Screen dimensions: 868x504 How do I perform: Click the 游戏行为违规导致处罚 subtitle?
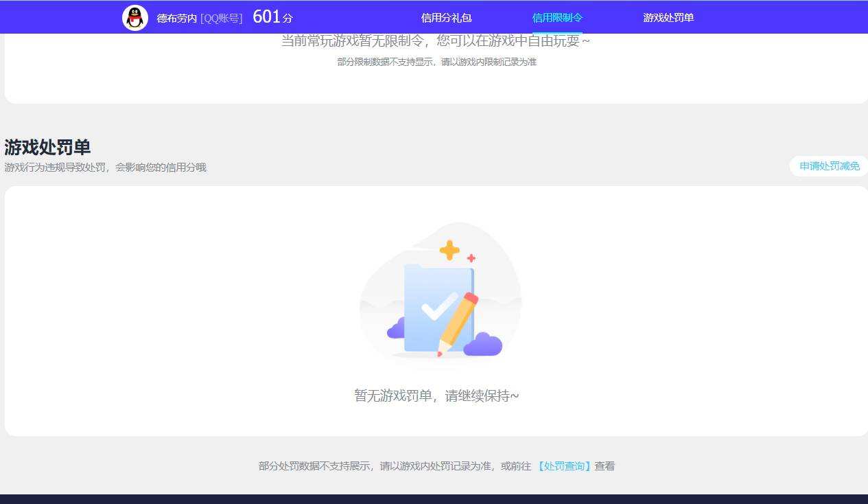click(x=105, y=168)
